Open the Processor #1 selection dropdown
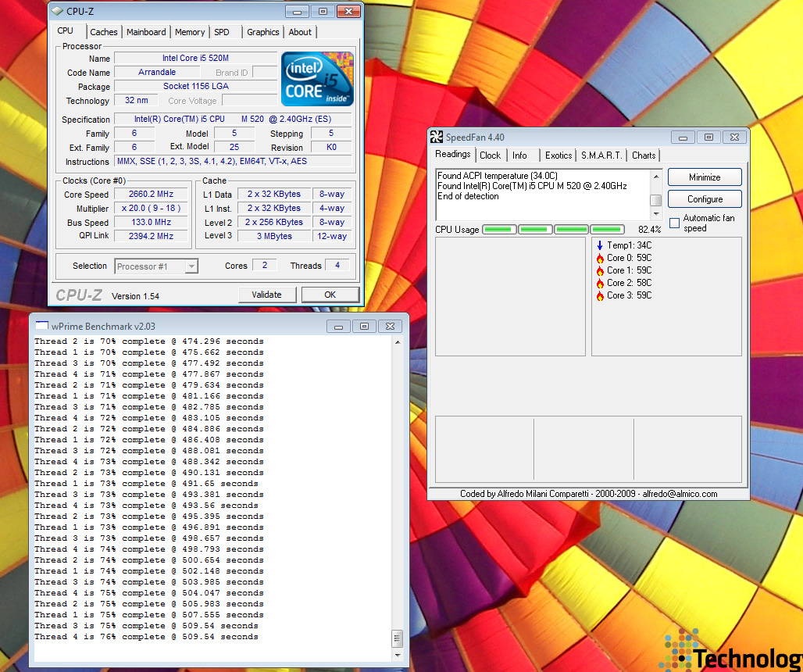The width and height of the screenshot is (803, 672). coord(191,266)
